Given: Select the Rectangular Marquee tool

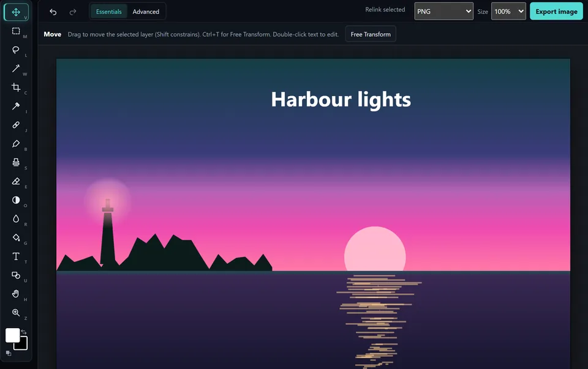Looking at the screenshot, I should tap(16, 31).
